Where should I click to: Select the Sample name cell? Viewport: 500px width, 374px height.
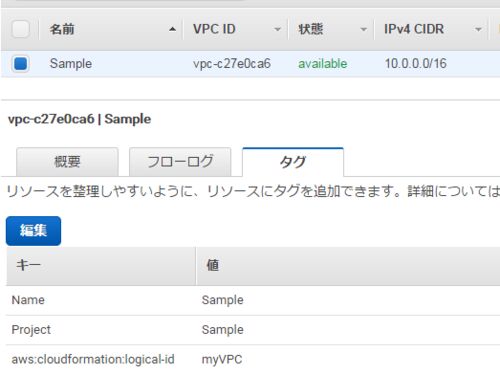tap(71, 63)
